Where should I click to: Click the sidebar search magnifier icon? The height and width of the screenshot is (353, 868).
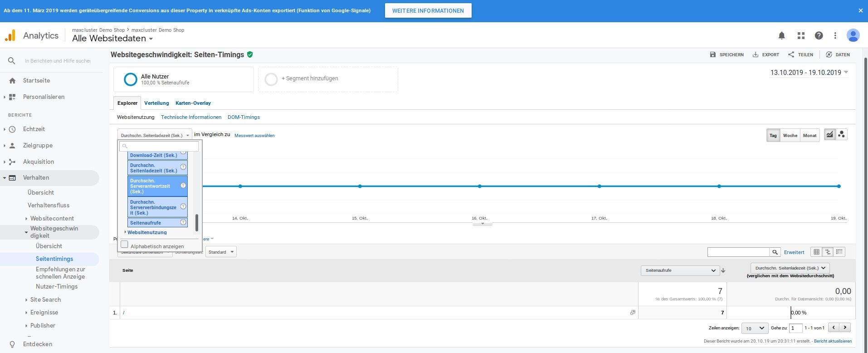coord(12,61)
